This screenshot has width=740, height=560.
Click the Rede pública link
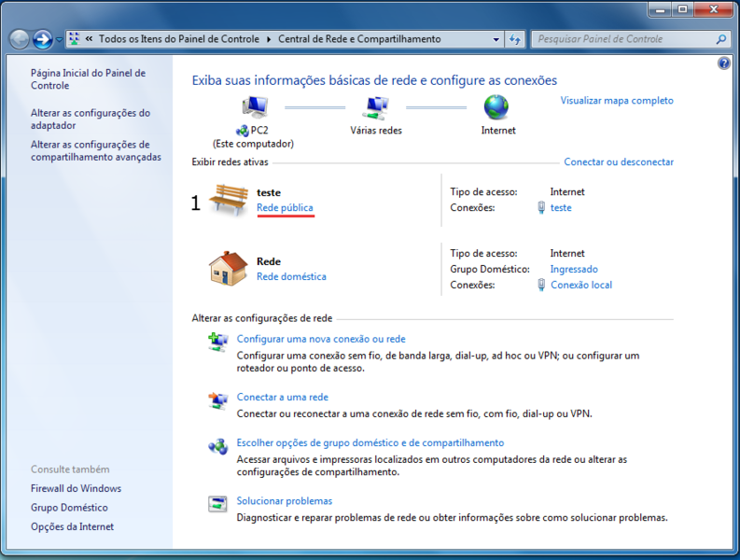pos(285,208)
